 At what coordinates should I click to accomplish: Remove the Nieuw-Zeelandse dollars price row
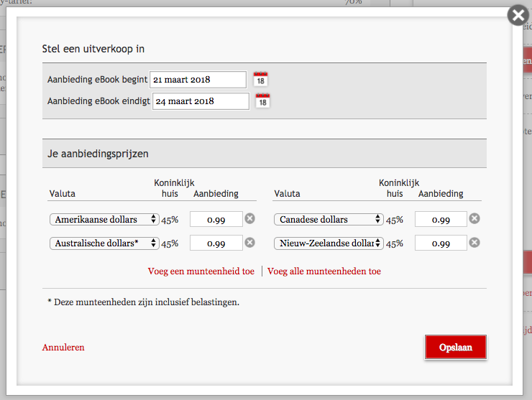(x=474, y=243)
